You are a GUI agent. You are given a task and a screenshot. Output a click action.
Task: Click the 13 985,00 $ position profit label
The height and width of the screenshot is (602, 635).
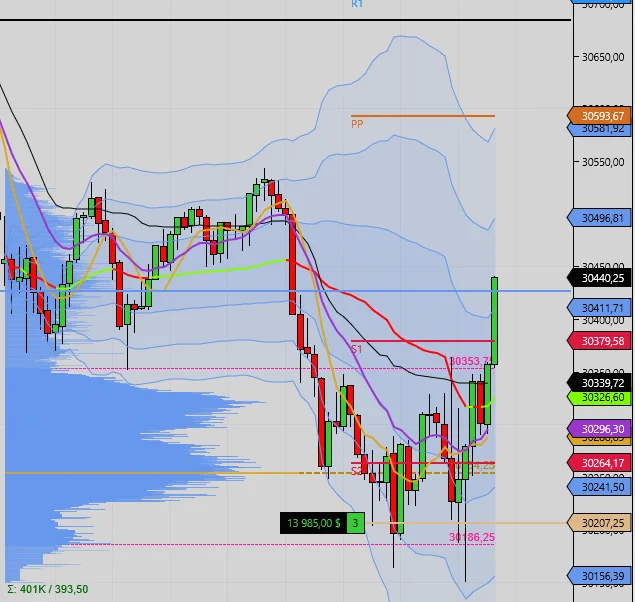[313, 523]
